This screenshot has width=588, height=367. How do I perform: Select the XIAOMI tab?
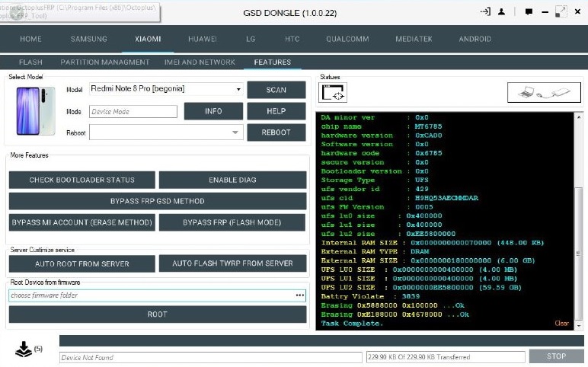point(148,39)
